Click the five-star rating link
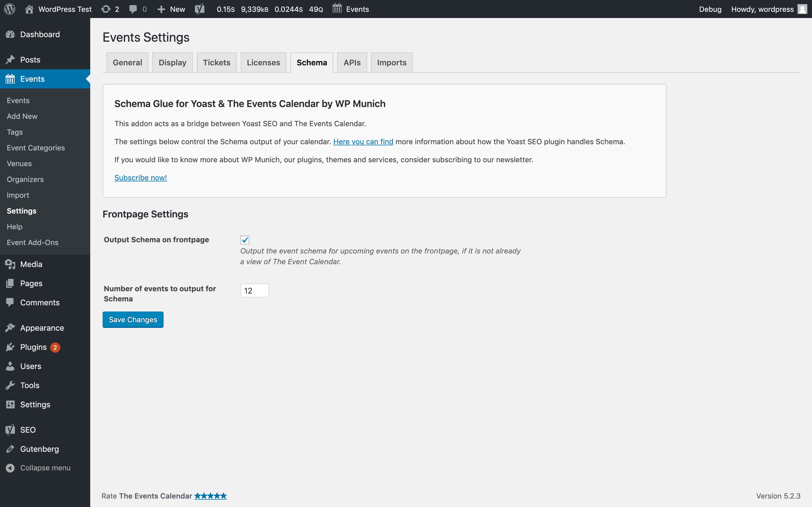This screenshot has width=812, height=507. 210,496
